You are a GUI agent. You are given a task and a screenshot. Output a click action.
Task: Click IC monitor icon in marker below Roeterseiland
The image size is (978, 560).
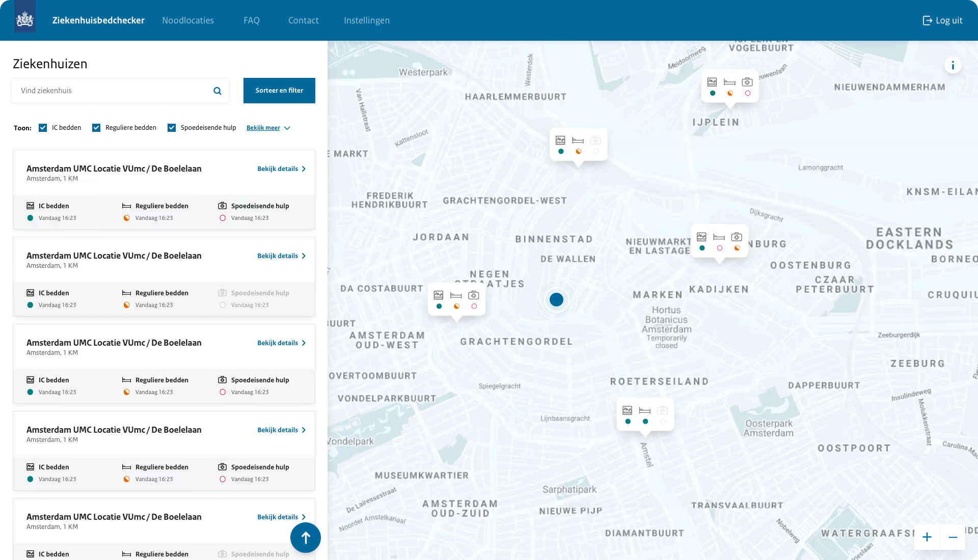click(628, 410)
